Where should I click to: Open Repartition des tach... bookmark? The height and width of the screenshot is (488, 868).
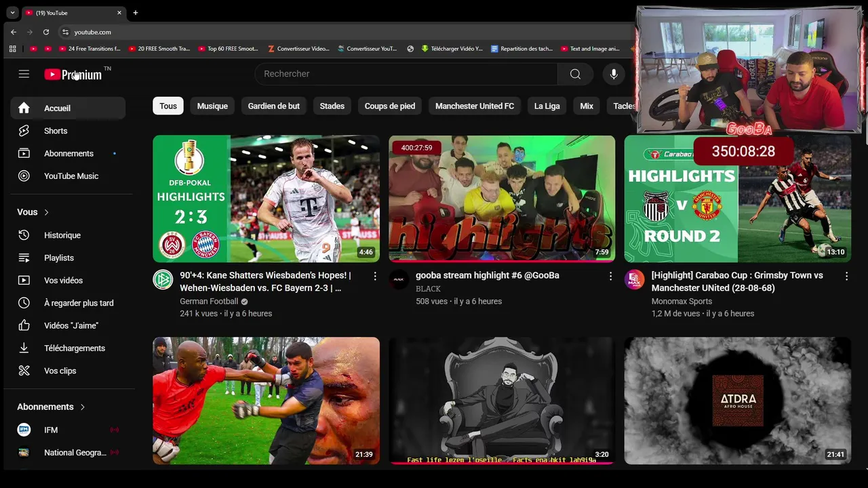(x=521, y=49)
